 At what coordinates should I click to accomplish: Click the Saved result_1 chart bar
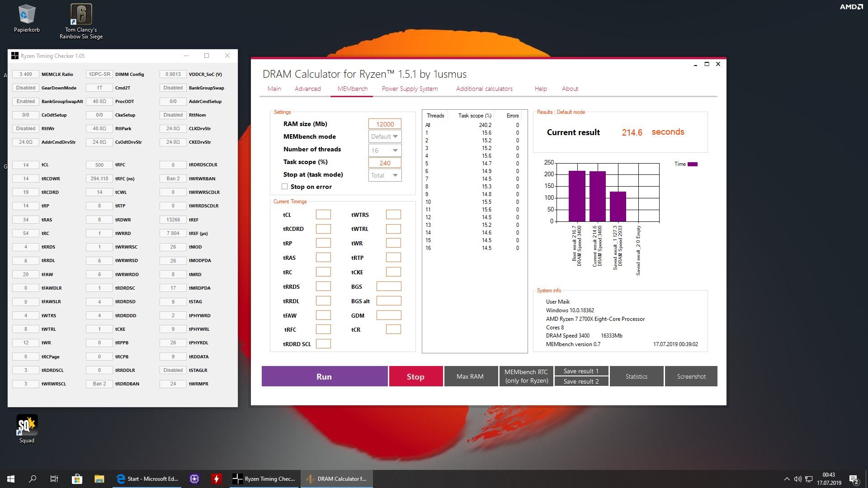[618, 206]
